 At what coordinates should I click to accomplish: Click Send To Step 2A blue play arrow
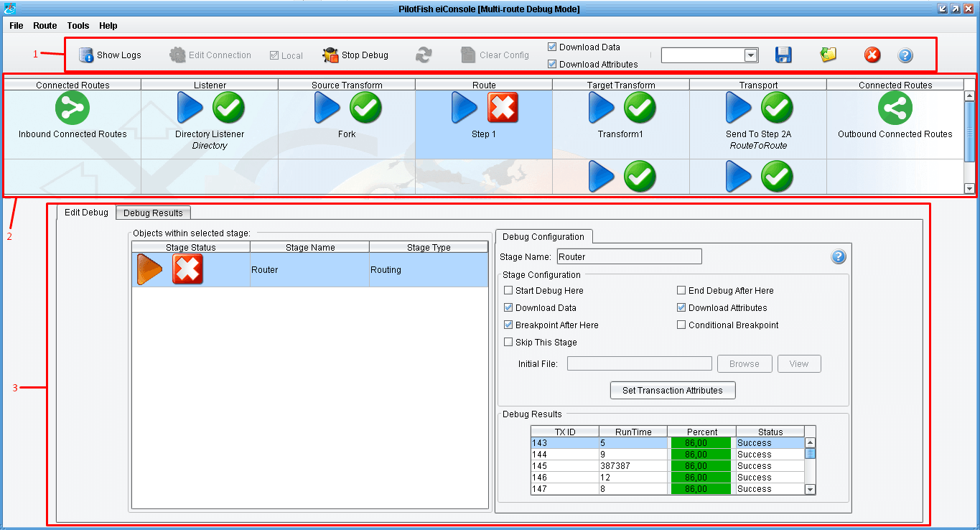(739, 108)
